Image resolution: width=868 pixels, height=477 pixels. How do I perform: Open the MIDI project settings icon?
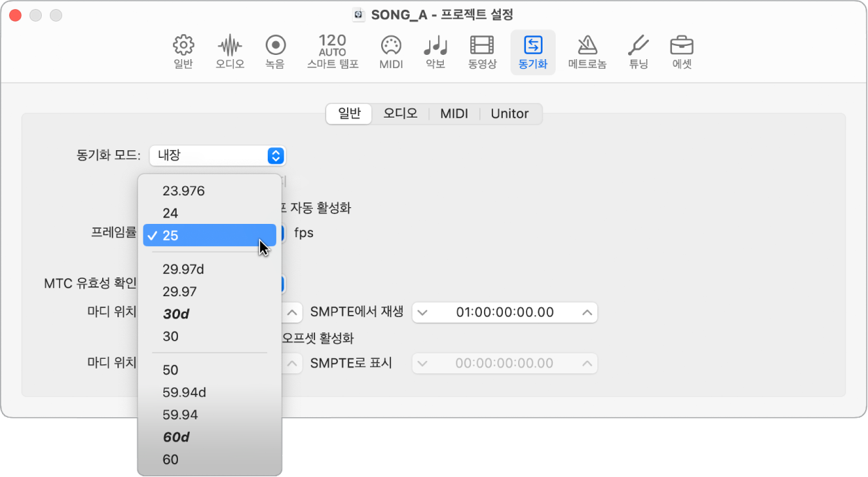coord(391,52)
